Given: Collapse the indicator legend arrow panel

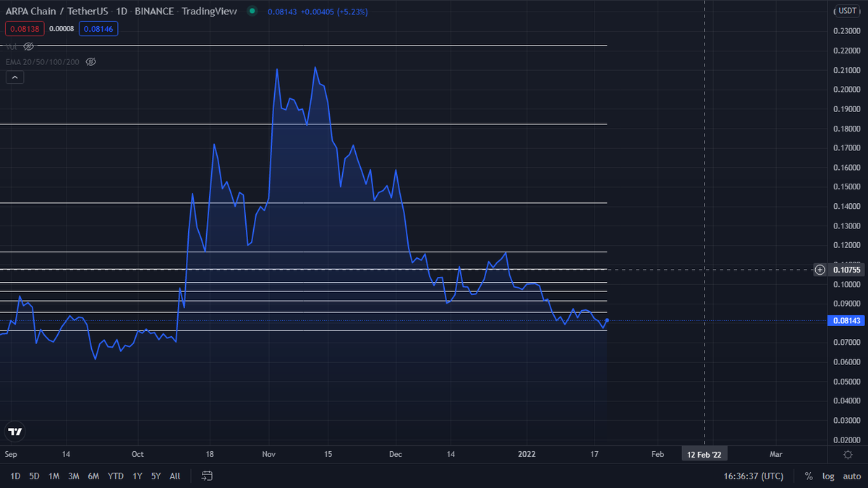Looking at the screenshot, I should pyautogui.click(x=14, y=77).
